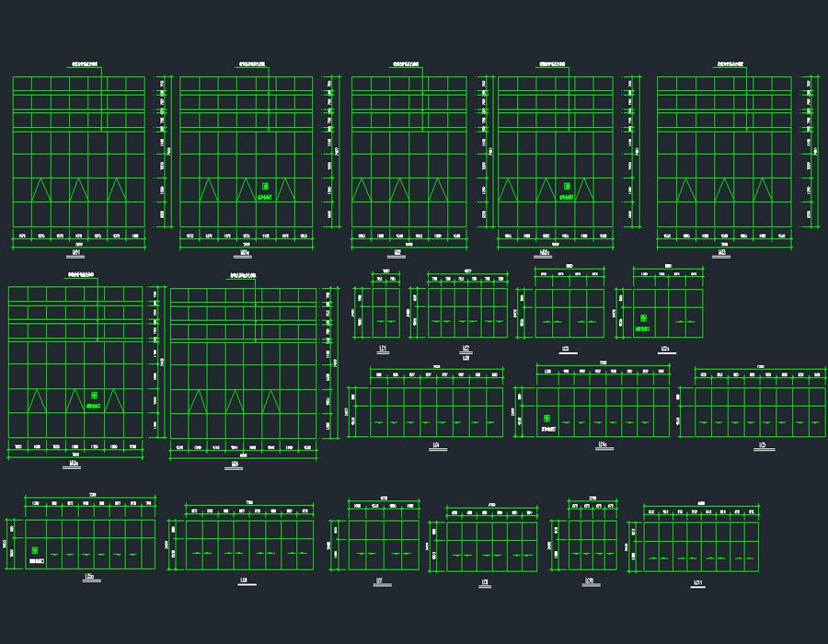This screenshot has width=828, height=644.
Task: Select the title label beneath elevation LC7
Action: coord(379,580)
